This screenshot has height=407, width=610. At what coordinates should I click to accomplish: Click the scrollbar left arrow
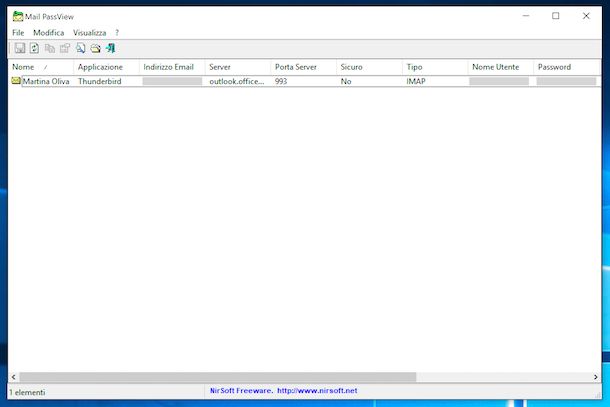coord(14,377)
